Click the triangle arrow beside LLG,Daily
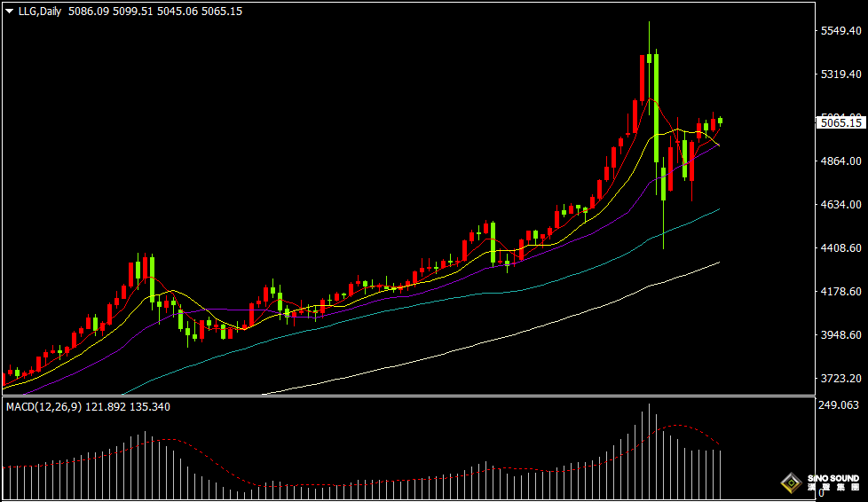 coord(10,12)
